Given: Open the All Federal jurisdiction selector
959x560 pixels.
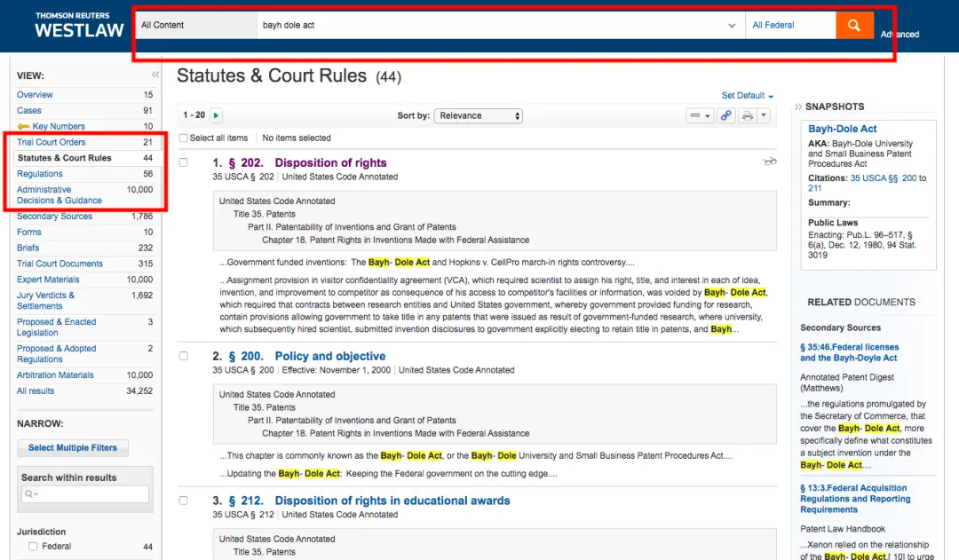Looking at the screenshot, I should pyautogui.click(x=790, y=25).
